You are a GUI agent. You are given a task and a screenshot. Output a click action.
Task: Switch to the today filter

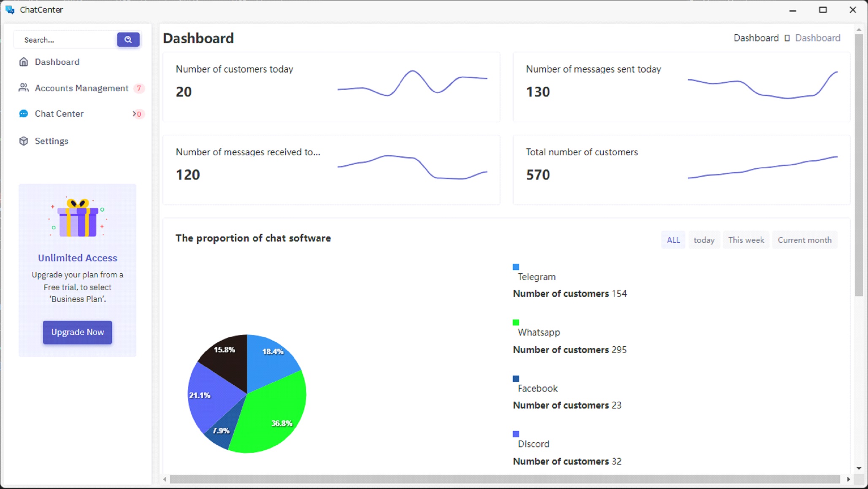(704, 240)
